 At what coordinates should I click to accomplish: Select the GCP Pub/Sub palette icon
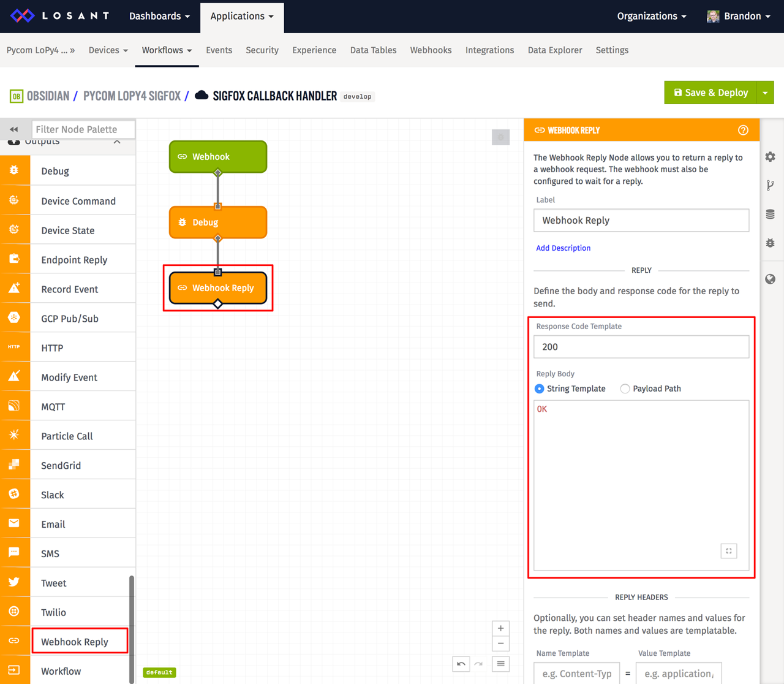(14, 317)
